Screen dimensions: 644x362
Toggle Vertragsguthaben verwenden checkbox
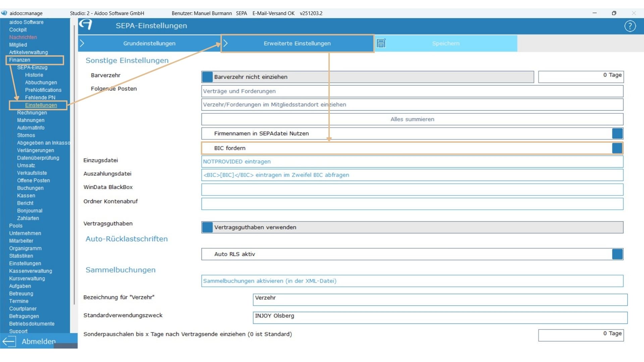coord(207,227)
